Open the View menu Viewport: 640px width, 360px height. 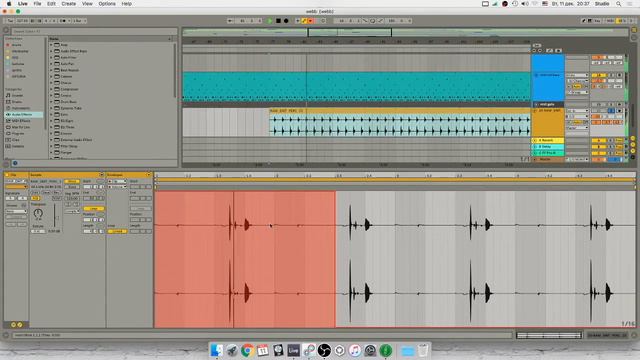coord(87,4)
